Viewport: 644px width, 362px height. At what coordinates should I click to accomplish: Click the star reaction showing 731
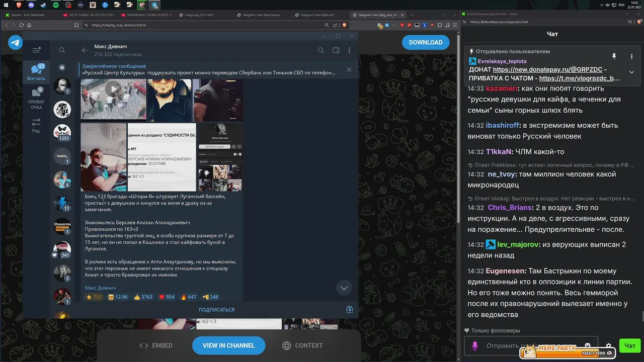(x=94, y=297)
